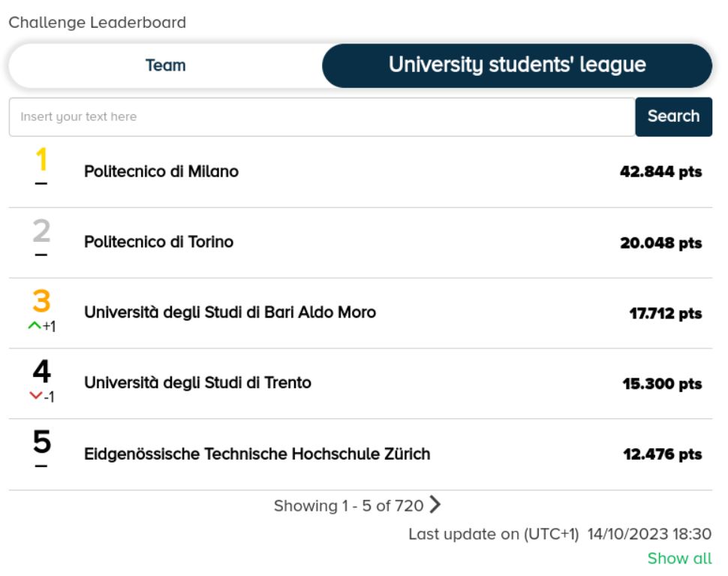Click the silver rank 2 number
The width and height of the screenshot is (728, 576).
pyautogui.click(x=41, y=231)
